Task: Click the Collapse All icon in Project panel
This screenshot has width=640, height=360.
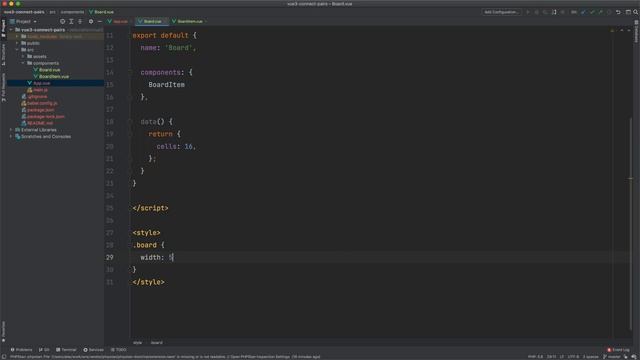Action: pyautogui.click(x=80, y=21)
